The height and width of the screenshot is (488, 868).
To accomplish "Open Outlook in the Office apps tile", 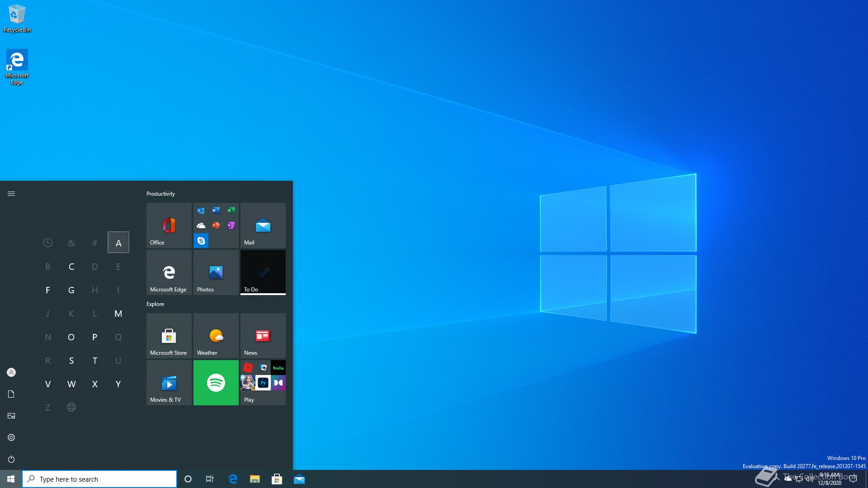I will point(201,211).
